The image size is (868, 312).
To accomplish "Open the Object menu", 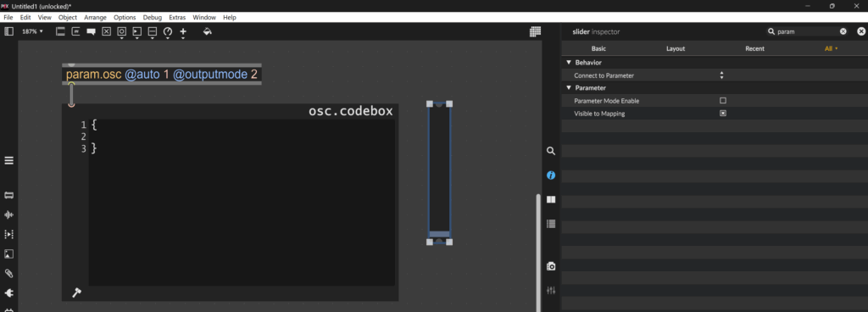I will 68,17.
